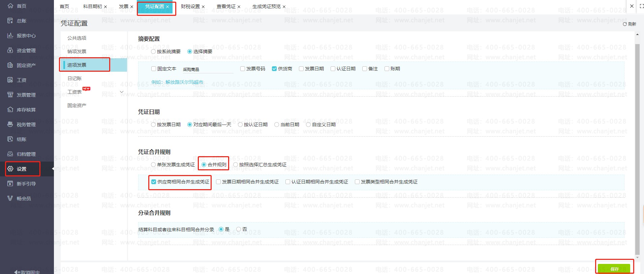Open the 生成凭证预览 tab
Image resolution: width=644 pixels, height=274 pixels.
click(266, 6)
